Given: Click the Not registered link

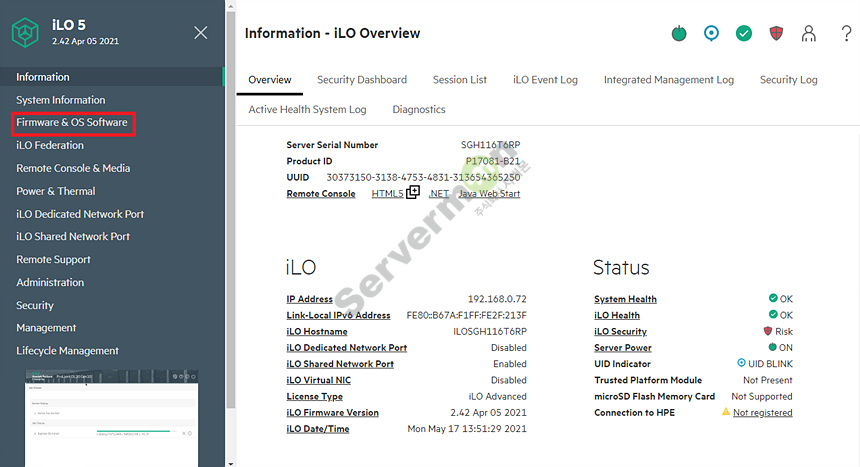Looking at the screenshot, I should pyautogui.click(x=762, y=413).
